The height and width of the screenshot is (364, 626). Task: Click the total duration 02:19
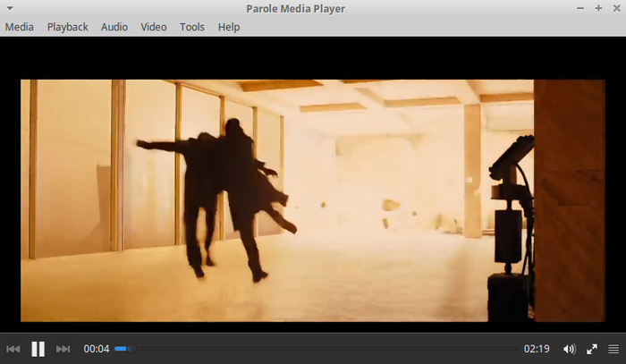[537, 349]
